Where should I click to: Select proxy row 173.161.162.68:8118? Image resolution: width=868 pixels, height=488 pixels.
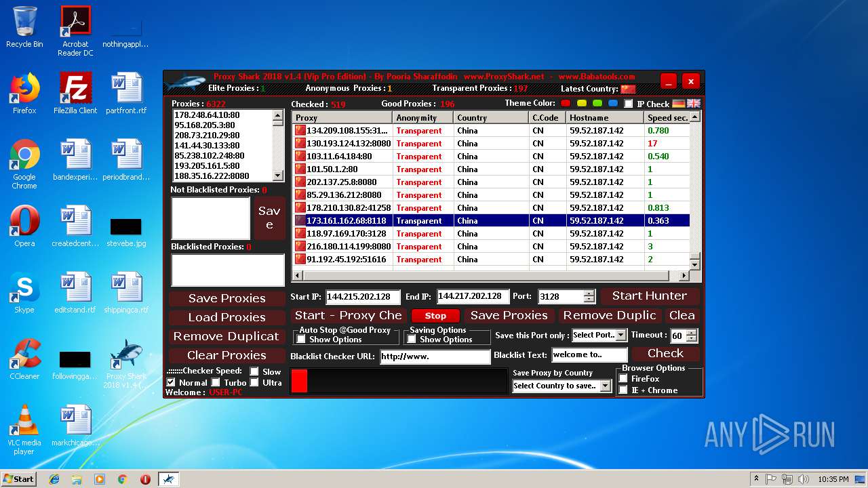[x=491, y=221]
